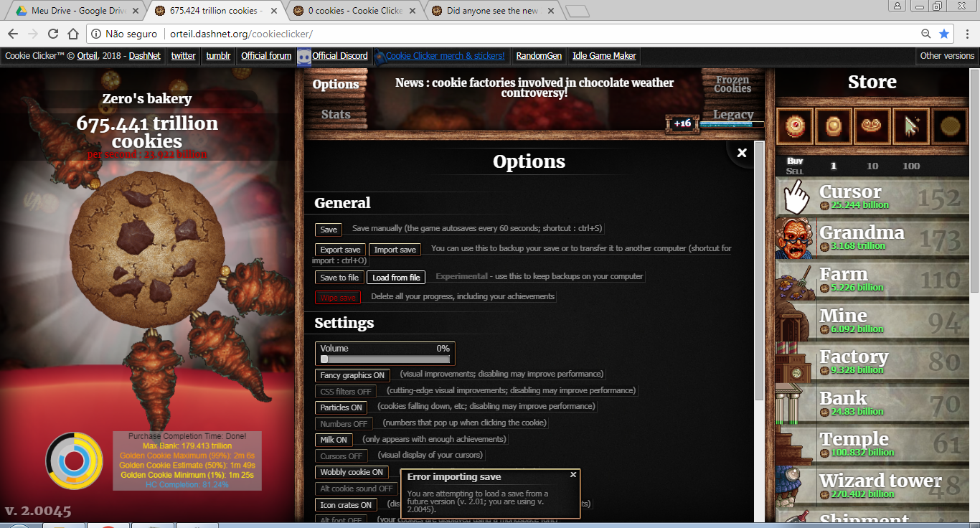Toggle Fancy graphics ON setting

tap(352, 375)
